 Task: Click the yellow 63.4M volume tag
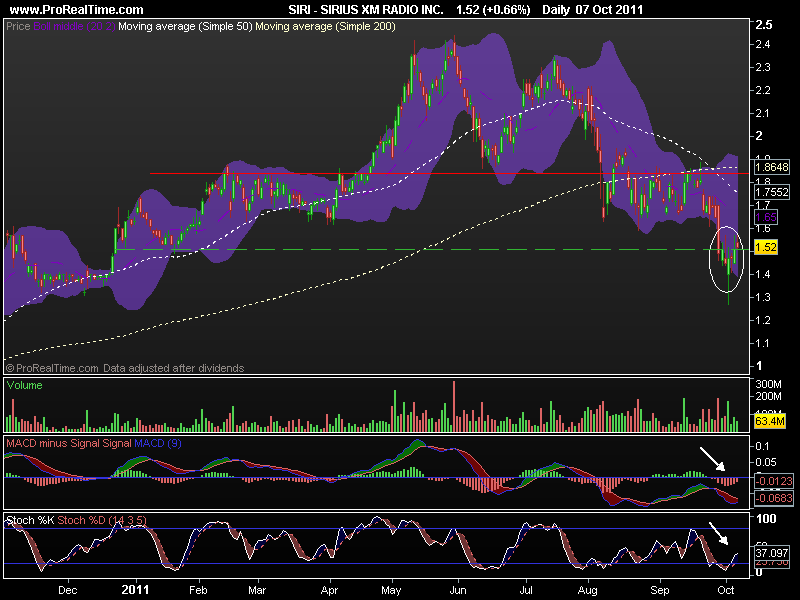click(769, 421)
